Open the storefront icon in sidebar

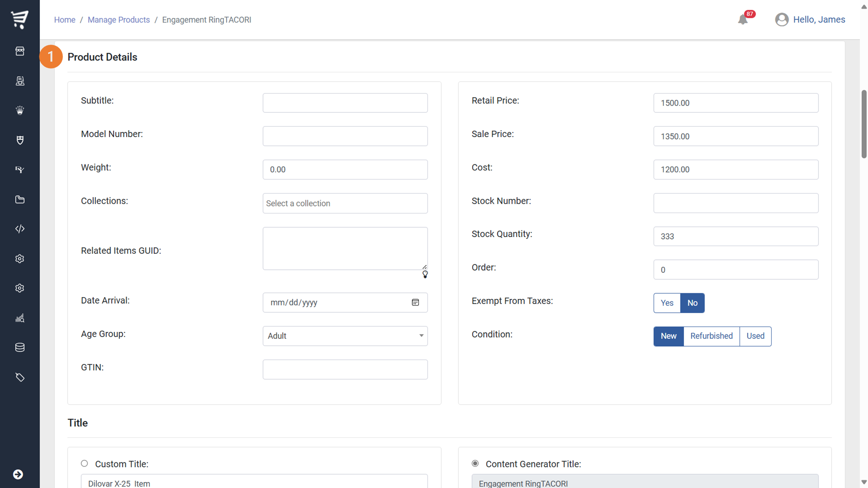[20, 51]
